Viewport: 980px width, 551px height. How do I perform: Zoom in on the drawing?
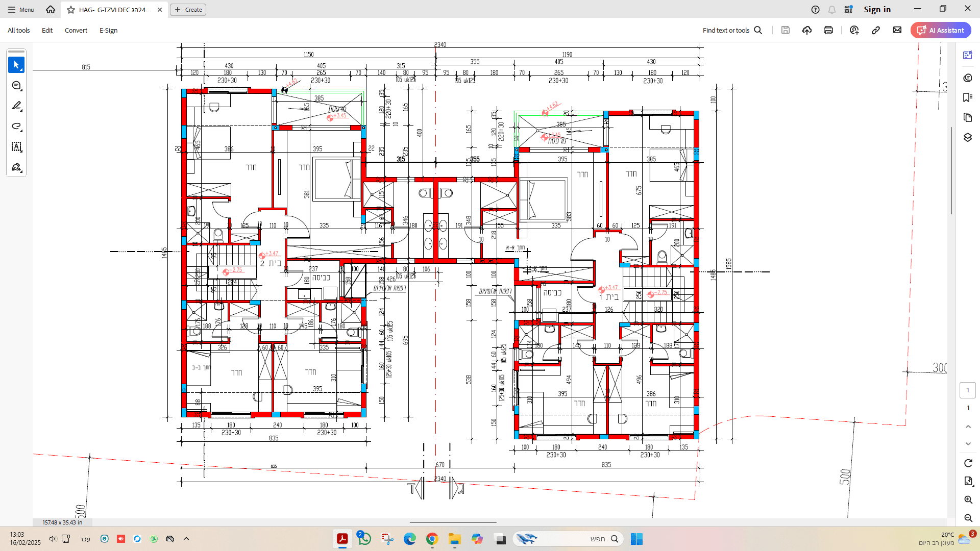click(x=968, y=499)
